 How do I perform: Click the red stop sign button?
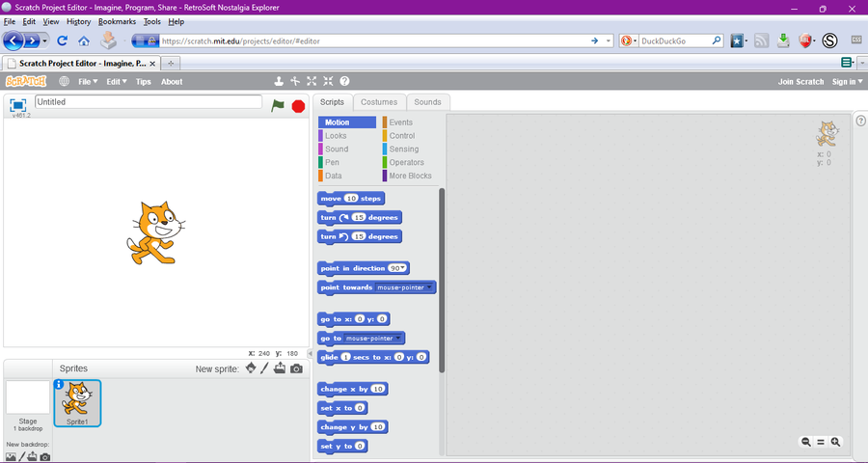tap(298, 106)
